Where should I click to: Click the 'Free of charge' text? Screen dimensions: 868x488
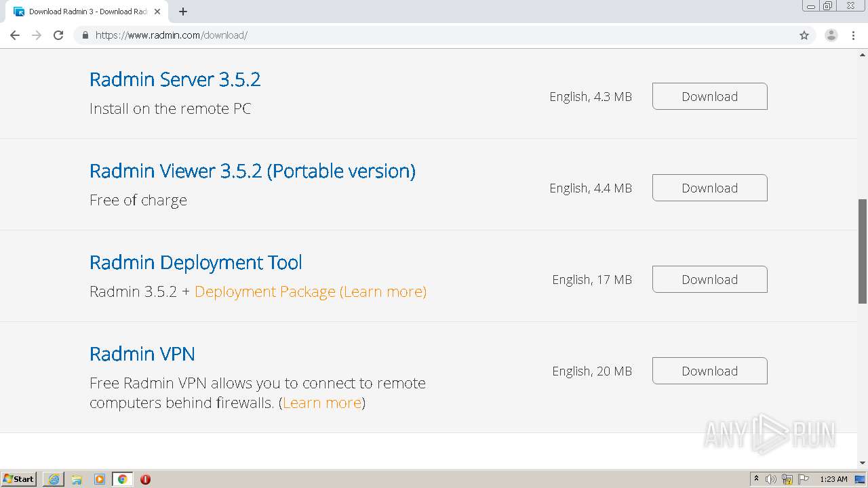[x=138, y=200]
